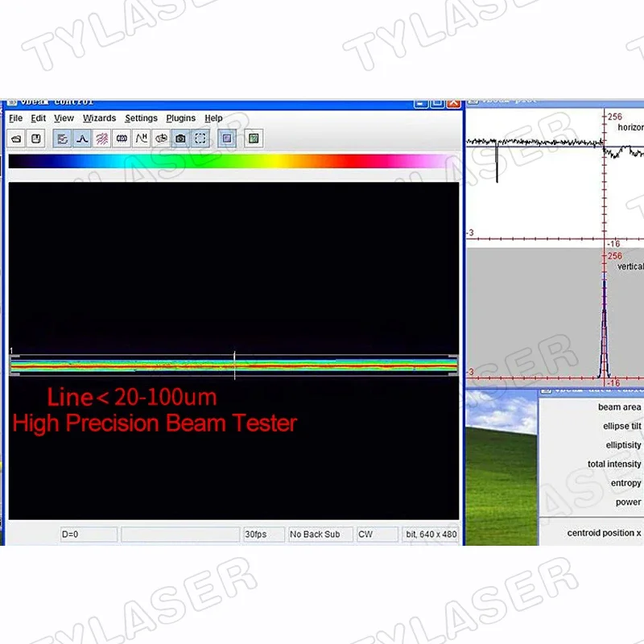The image size is (644, 644).
Task: Click the histogram curve H icon
Action: (142, 138)
